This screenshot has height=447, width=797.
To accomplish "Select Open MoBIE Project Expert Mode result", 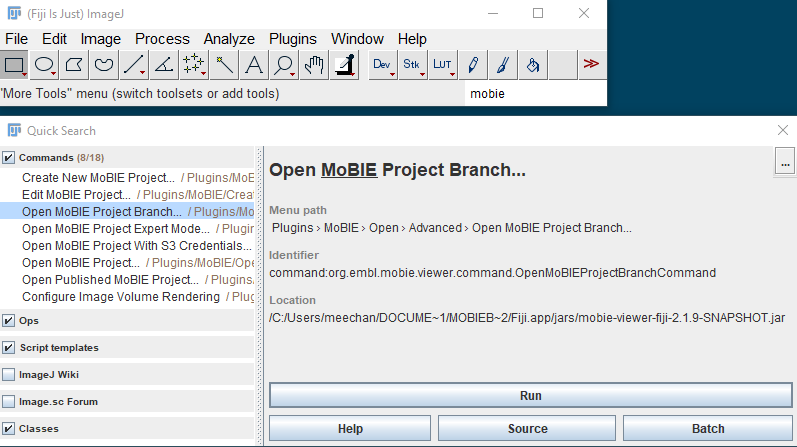I will tap(127, 229).
